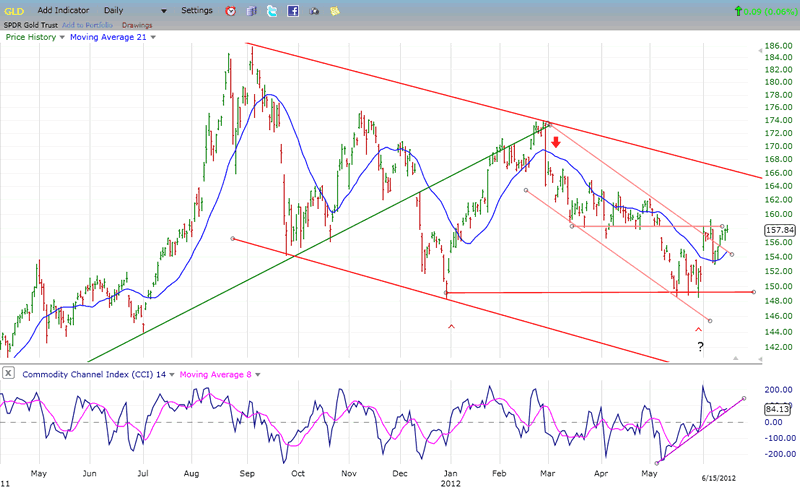Share chart via Facebook icon
This screenshot has width=800, height=487.
[x=293, y=10]
